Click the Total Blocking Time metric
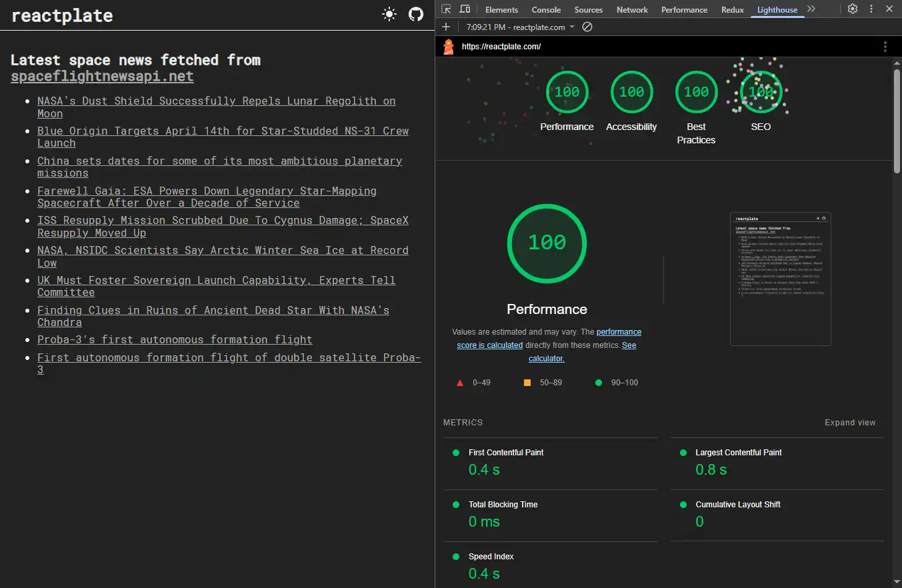 [x=550, y=514]
